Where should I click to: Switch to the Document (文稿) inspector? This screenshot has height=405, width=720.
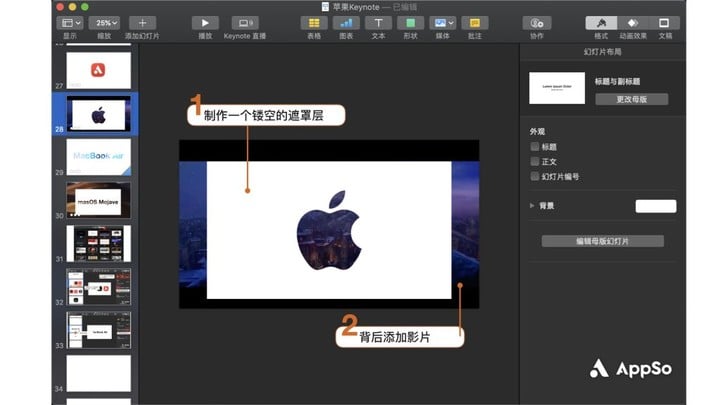(x=664, y=23)
